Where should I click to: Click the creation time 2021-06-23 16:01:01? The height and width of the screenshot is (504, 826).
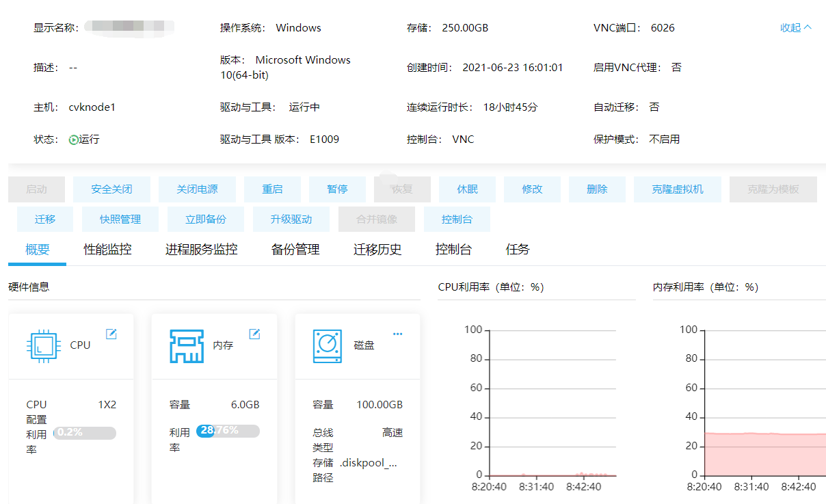(x=513, y=68)
